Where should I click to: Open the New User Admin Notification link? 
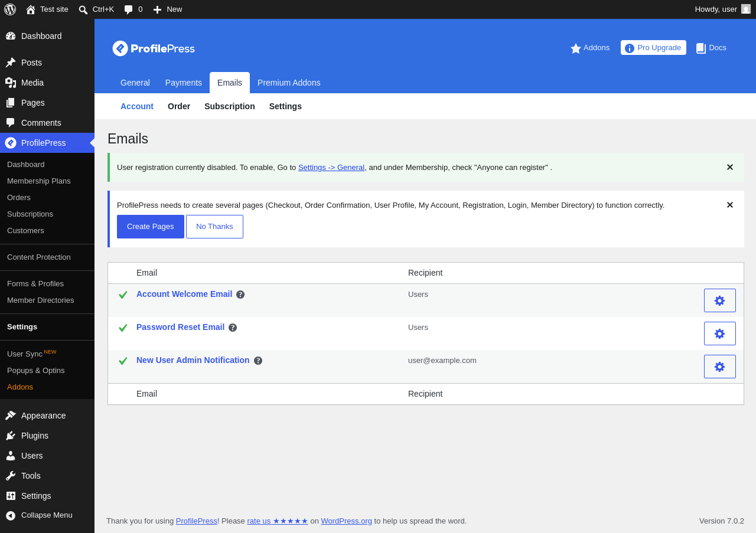193,360
